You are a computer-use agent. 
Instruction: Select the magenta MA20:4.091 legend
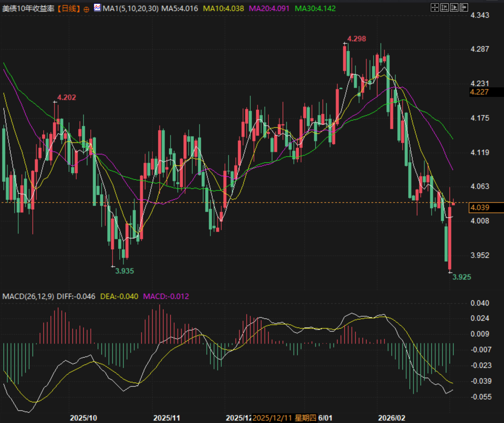click(269, 8)
